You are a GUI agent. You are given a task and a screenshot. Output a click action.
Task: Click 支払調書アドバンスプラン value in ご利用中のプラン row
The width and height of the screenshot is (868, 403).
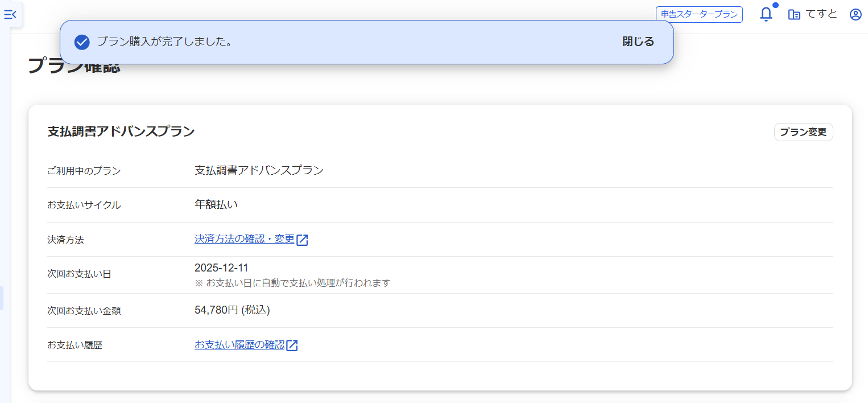pyautogui.click(x=259, y=170)
